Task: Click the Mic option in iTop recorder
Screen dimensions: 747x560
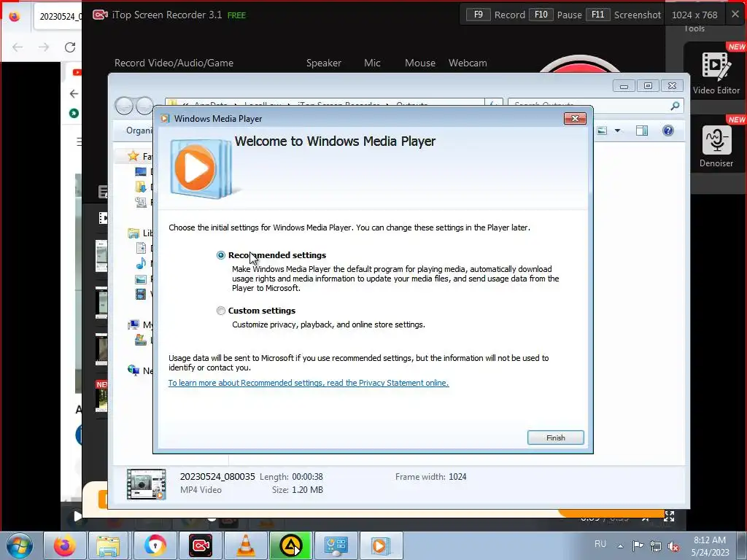Action: (x=372, y=63)
